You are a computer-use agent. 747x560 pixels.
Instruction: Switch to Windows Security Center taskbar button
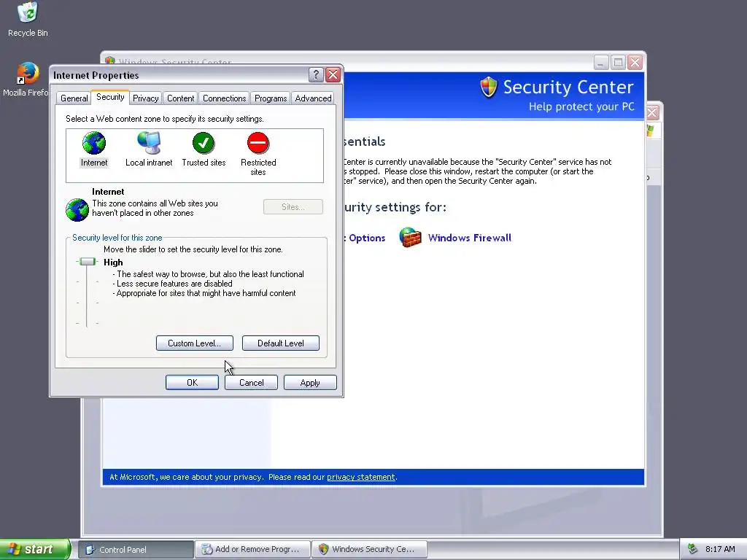pos(369,549)
